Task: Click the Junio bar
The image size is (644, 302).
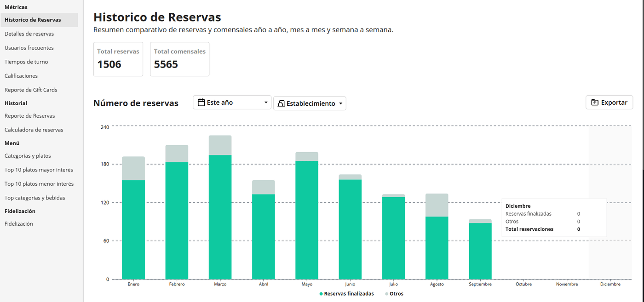Action: (x=350, y=227)
